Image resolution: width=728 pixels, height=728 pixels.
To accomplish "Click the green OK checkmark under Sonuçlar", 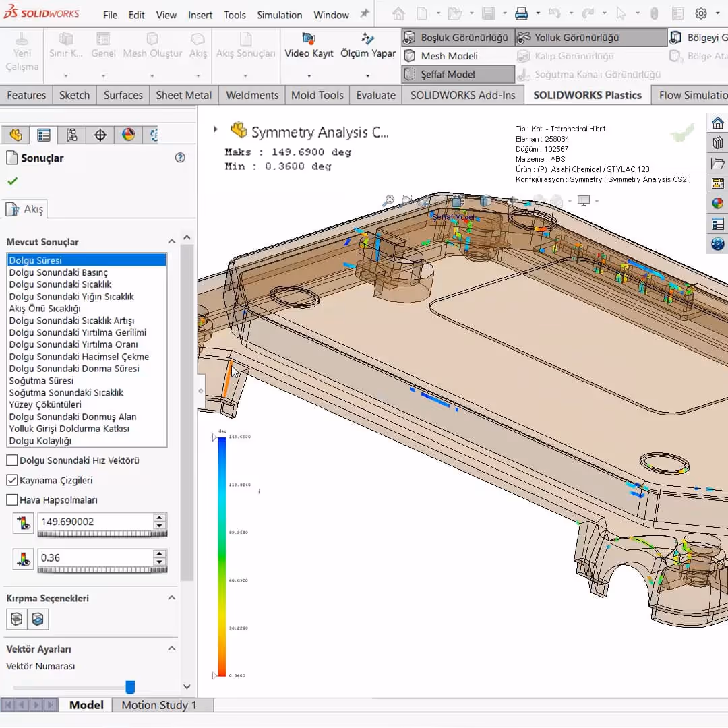I will pos(13,181).
